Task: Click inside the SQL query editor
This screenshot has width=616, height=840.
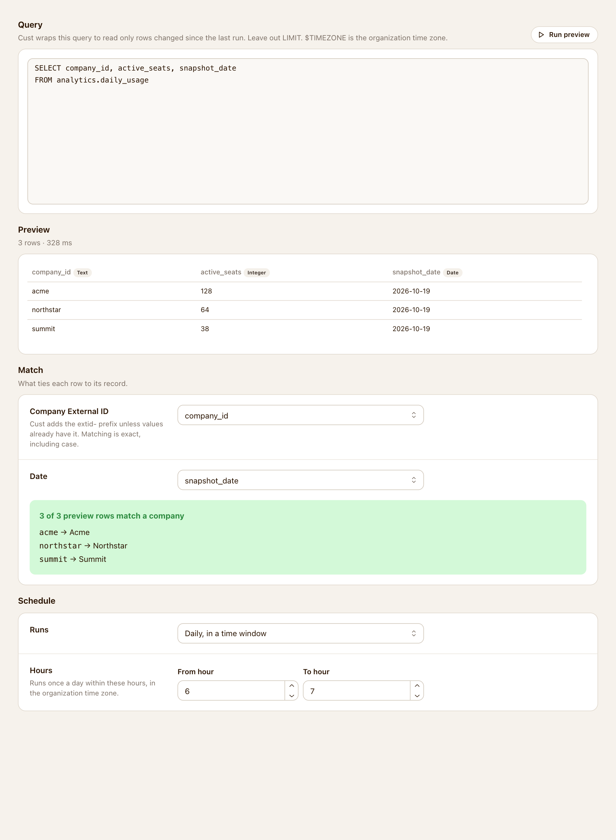Action: tap(308, 131)
